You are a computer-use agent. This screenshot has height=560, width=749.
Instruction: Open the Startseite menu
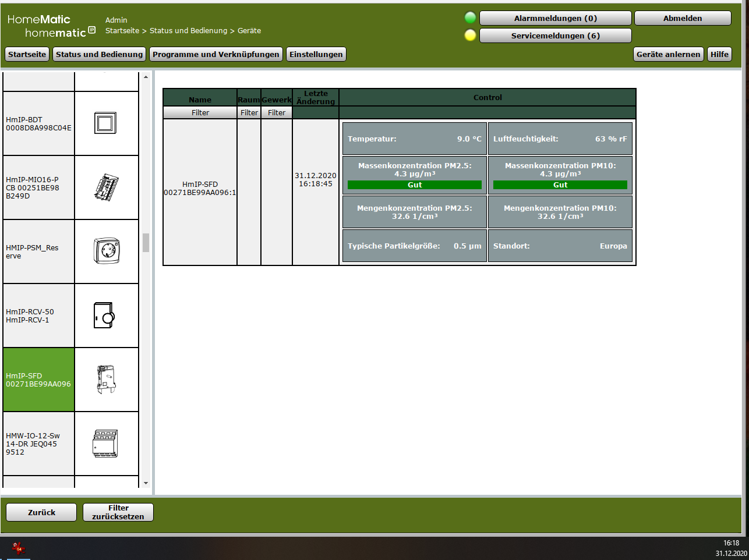[27, 54]
